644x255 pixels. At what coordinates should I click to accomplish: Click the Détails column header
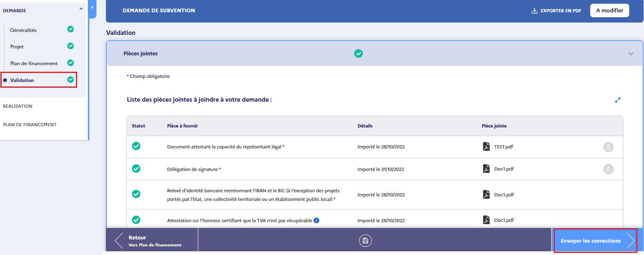(365, 126)
